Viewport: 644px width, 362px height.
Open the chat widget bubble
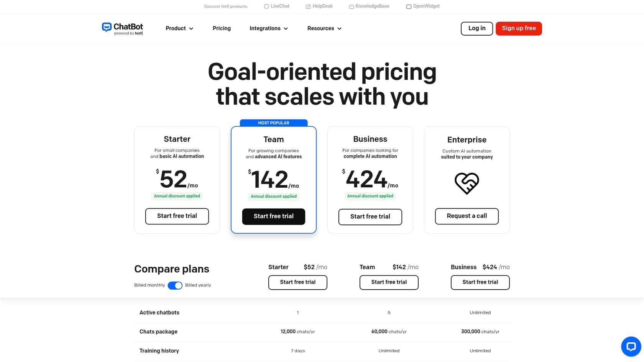click(631, 346)
